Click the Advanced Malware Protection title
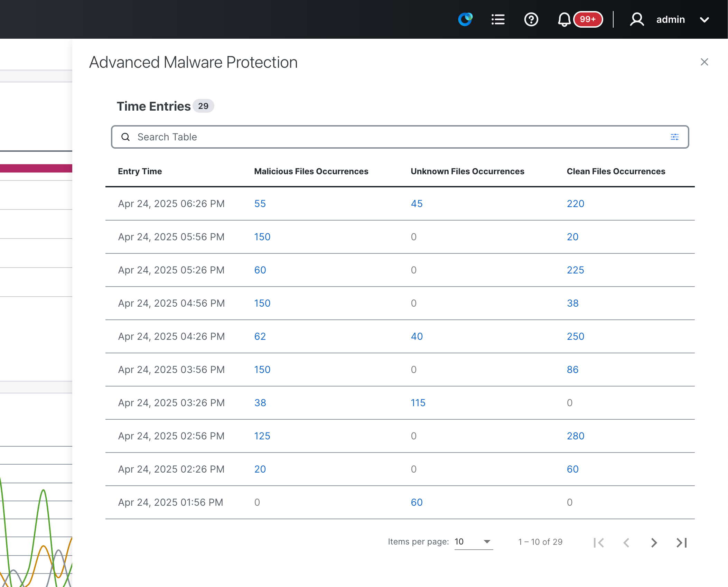The height and width of the screenshot is (587, 728). point(194,62)
